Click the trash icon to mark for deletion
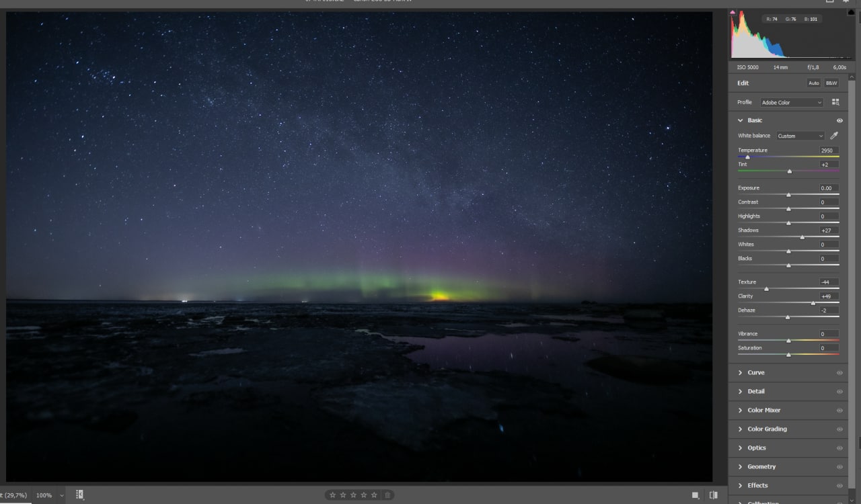This screenshot has height=504, width=861. (387, 495)
